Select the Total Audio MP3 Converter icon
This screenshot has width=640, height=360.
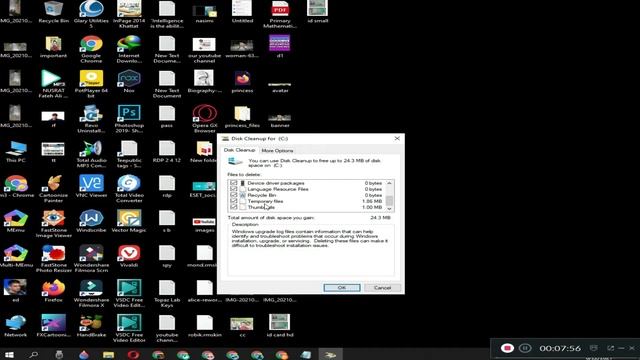(x=91, y=154)
